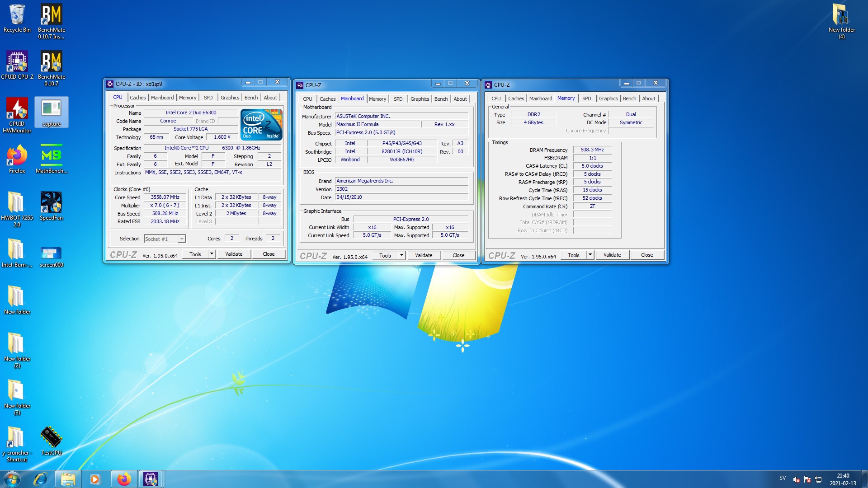The width and height of the screenshot is (868, 488).
Task: Open HWBOT X265 2.0 folder icon
Action: (17, 209)
